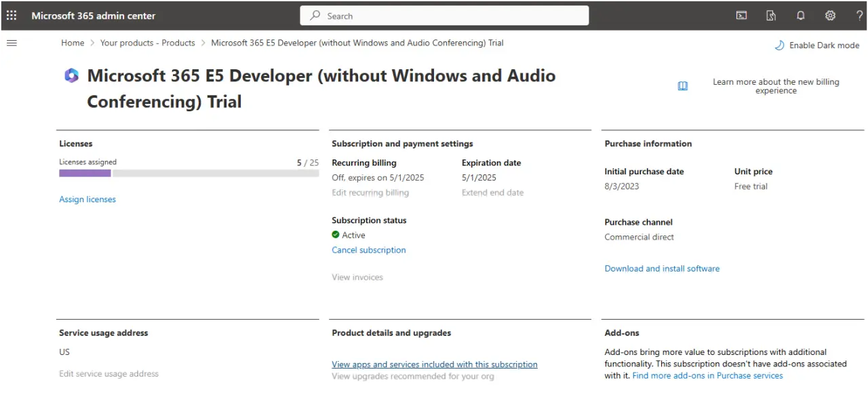Click Extend end date
Screen dimensions: 868x397
coord(493,193)
